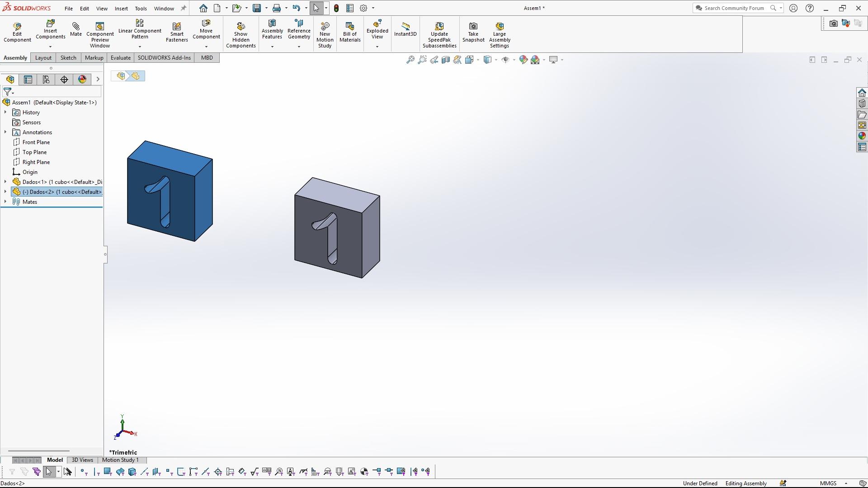Open the Insert menu
Image resolution: width=868 pixels, height=488 pixels.
pos(121,8)
